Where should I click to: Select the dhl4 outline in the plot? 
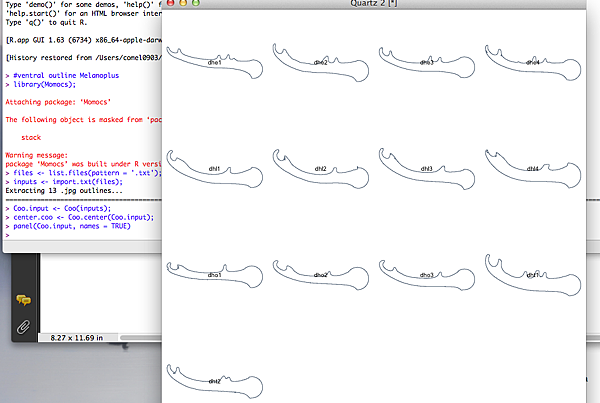[x=533, y=169]
